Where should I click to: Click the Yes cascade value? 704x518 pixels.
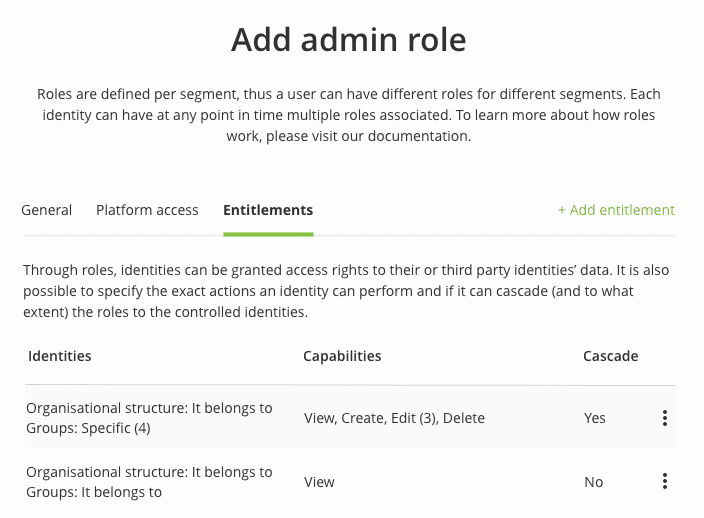coord(595,418)
